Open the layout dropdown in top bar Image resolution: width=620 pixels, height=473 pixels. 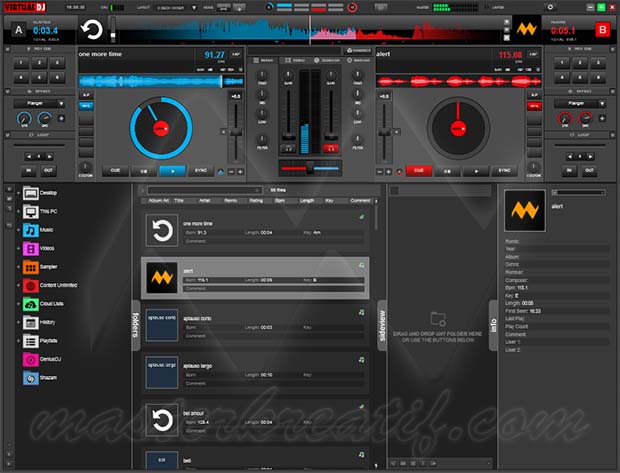click(176, 8)
